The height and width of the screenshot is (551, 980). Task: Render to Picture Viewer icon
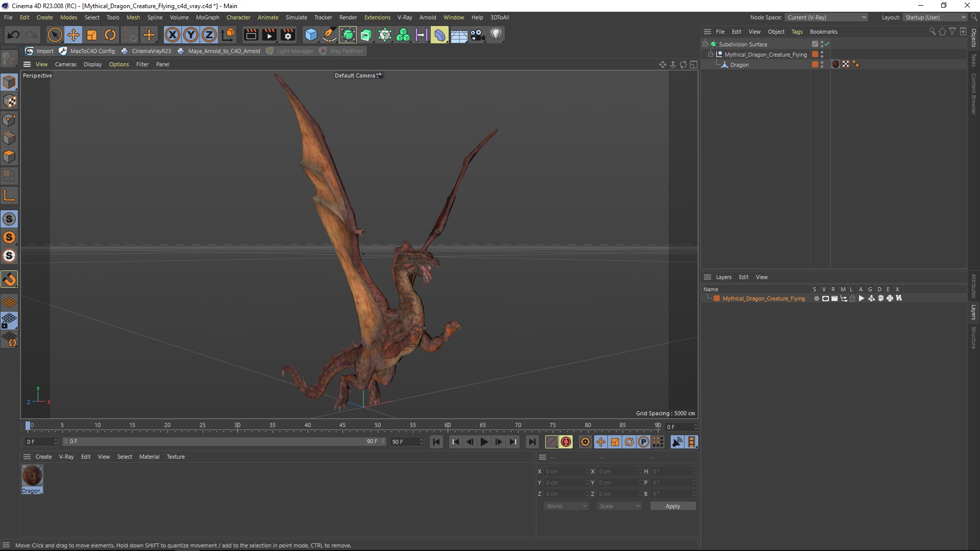(x=269, y=35)
